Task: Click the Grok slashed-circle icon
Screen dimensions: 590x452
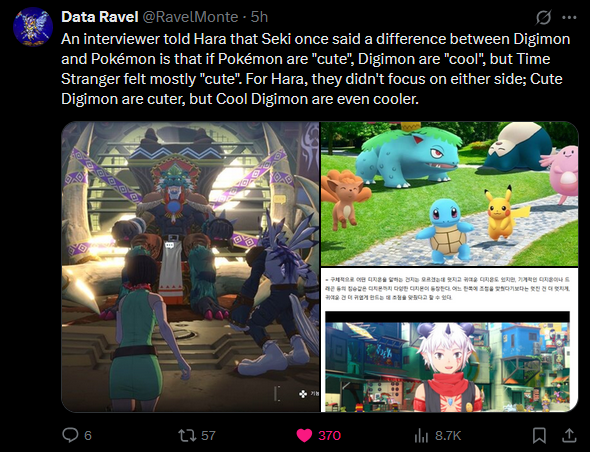Action: point(543,17)
